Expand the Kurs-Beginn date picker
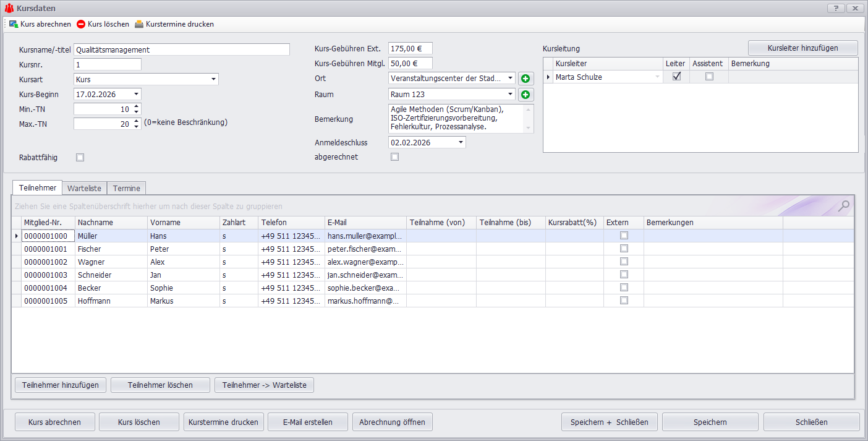 pyautogui.click(x=136, y=95)
